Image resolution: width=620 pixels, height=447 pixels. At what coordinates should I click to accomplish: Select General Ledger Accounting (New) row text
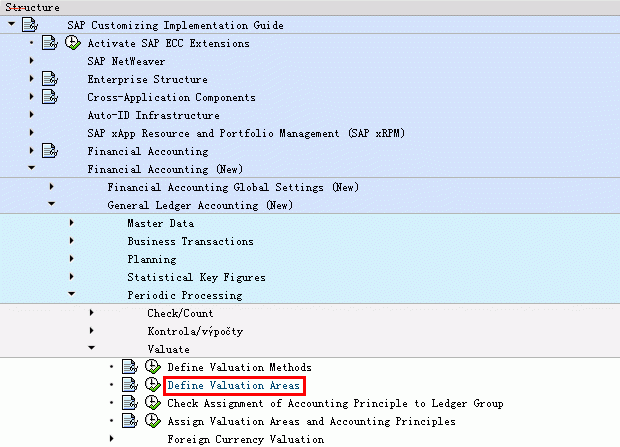pyautogui.click(x=200, y=205)
